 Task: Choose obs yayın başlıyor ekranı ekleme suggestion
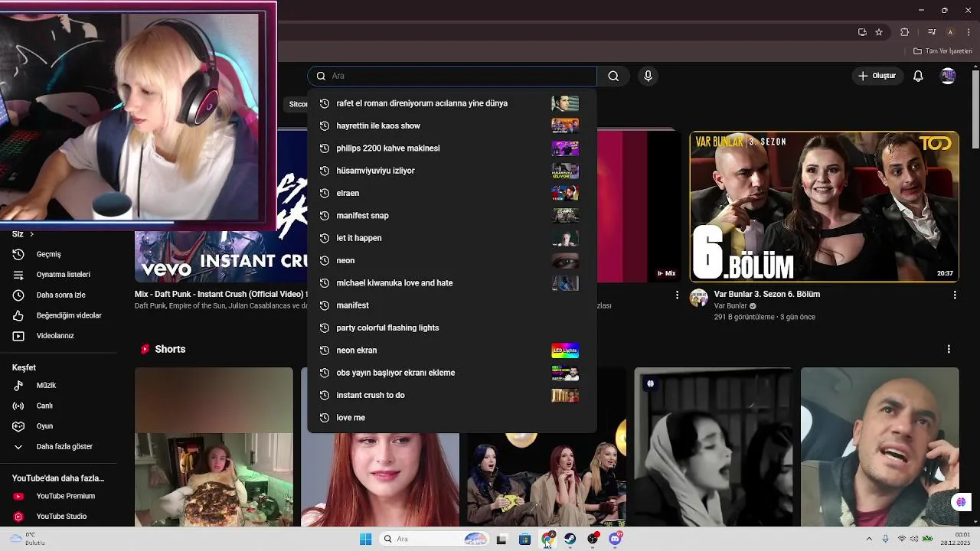[x=452, y=373]
